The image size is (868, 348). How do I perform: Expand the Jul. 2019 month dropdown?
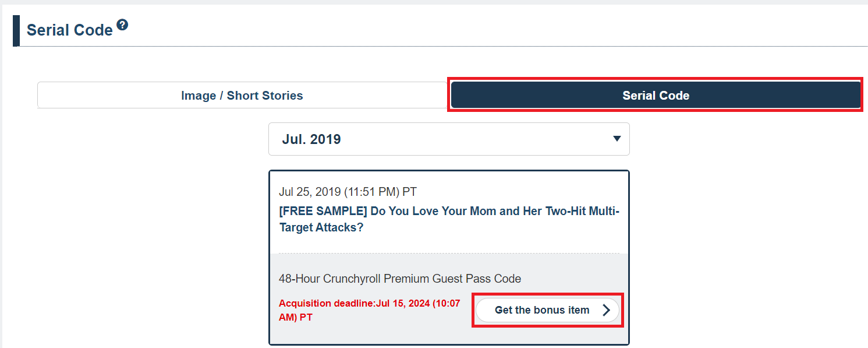click(449, 139)
